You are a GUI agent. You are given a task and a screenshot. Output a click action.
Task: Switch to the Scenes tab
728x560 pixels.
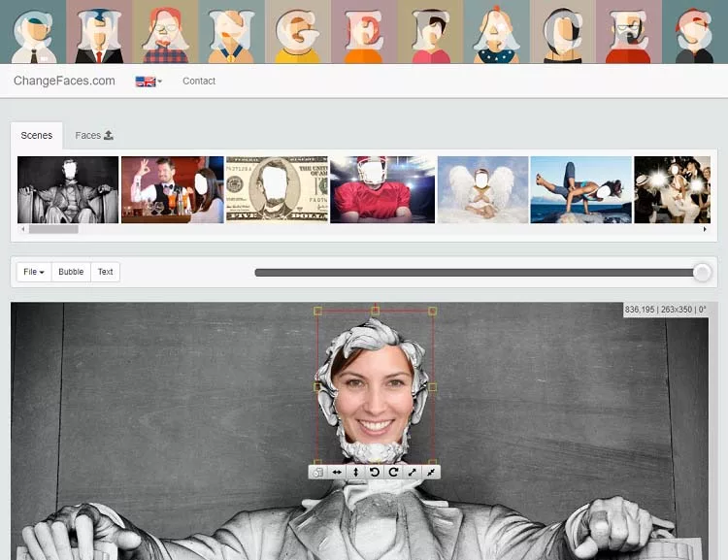37,135
